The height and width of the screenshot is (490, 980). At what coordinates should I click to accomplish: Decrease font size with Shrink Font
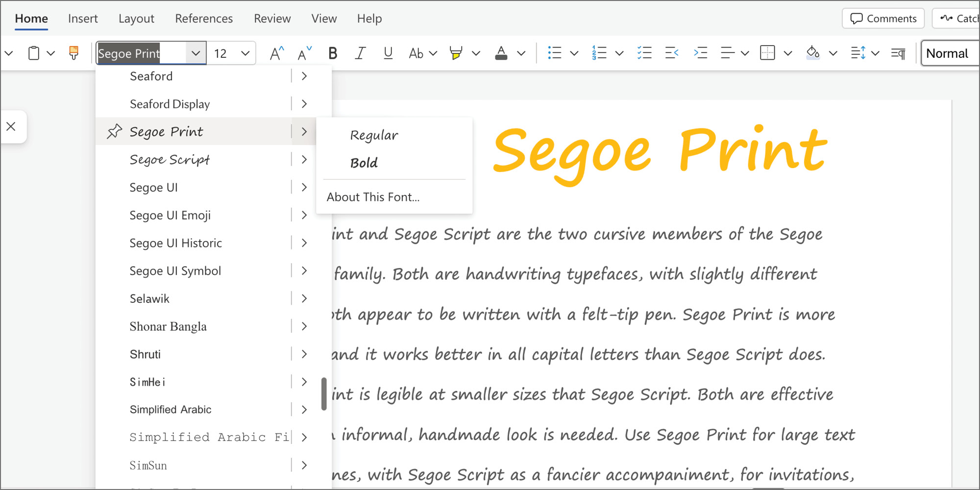click(x=303, y=53)
